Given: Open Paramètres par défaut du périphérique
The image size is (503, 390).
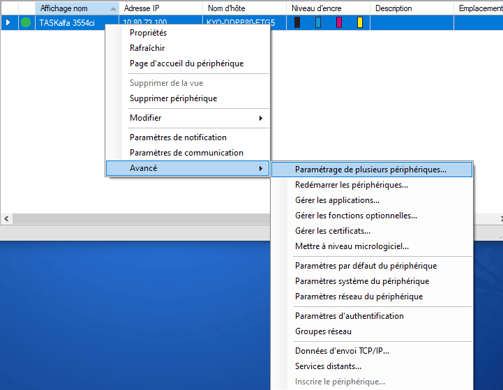Looking at the screenshot, I should 372,266.
